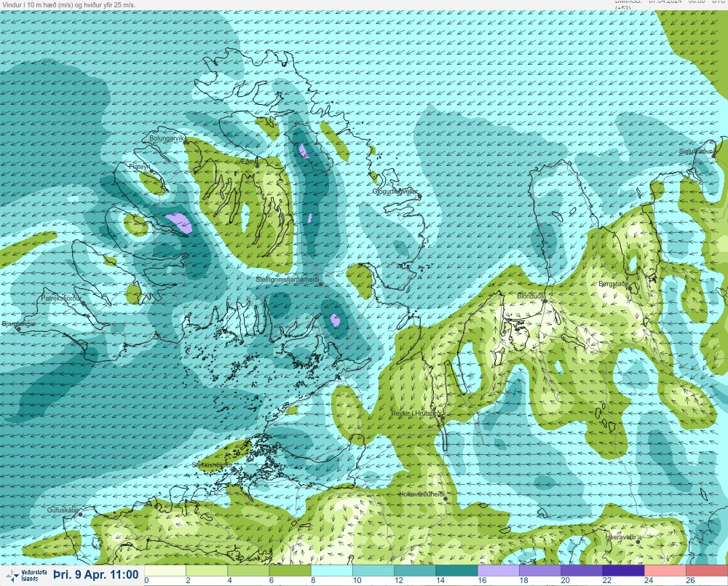Click the legend scale value 16
The height and width of the screenshot is (586, 728).
[x=483, y=580]
